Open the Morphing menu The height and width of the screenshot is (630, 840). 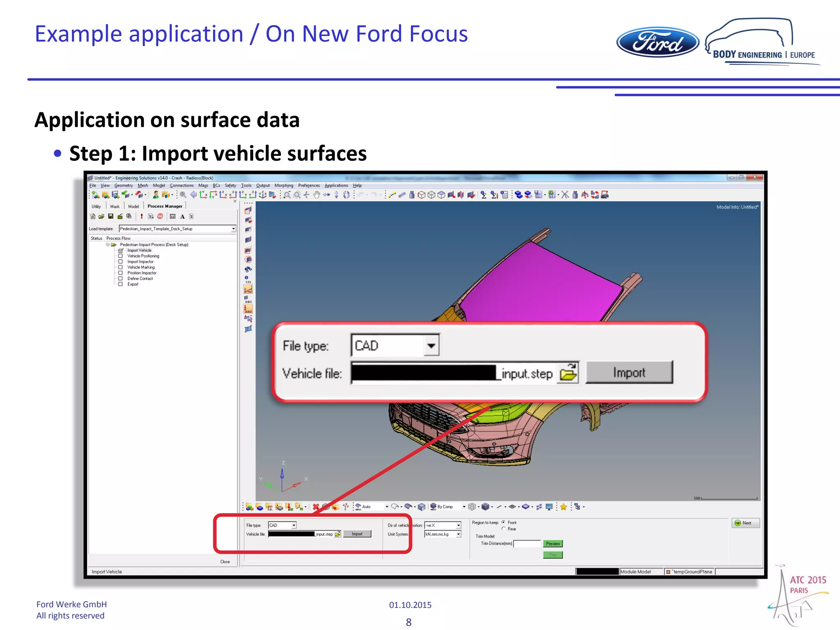[284, 186]
